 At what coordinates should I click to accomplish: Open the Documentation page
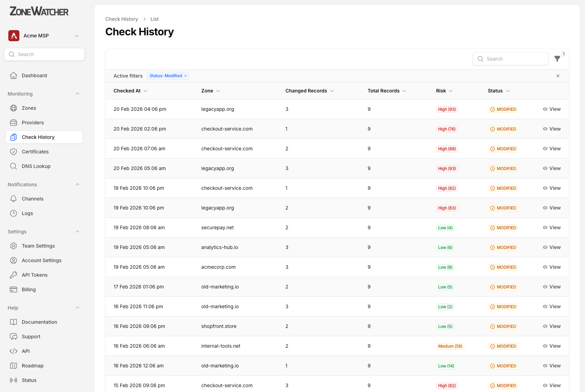pyautogui.click(x=39, y=322)
